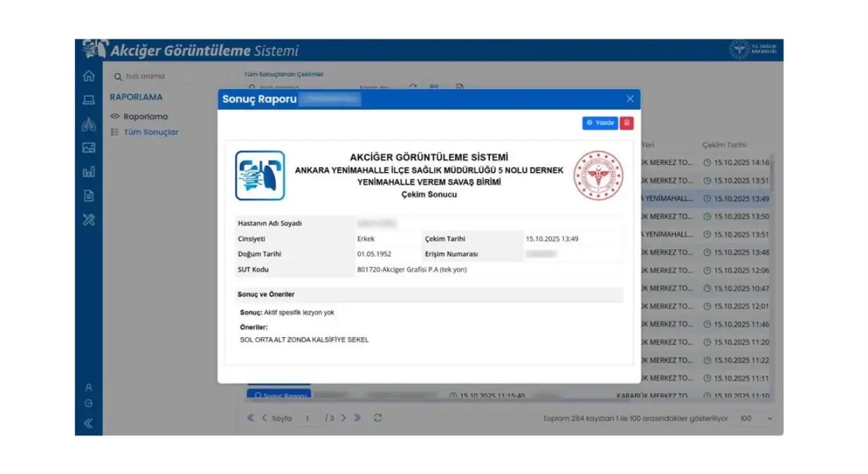
Task: Refresh the results list with the refresh icon
Action: pos(378,417)
